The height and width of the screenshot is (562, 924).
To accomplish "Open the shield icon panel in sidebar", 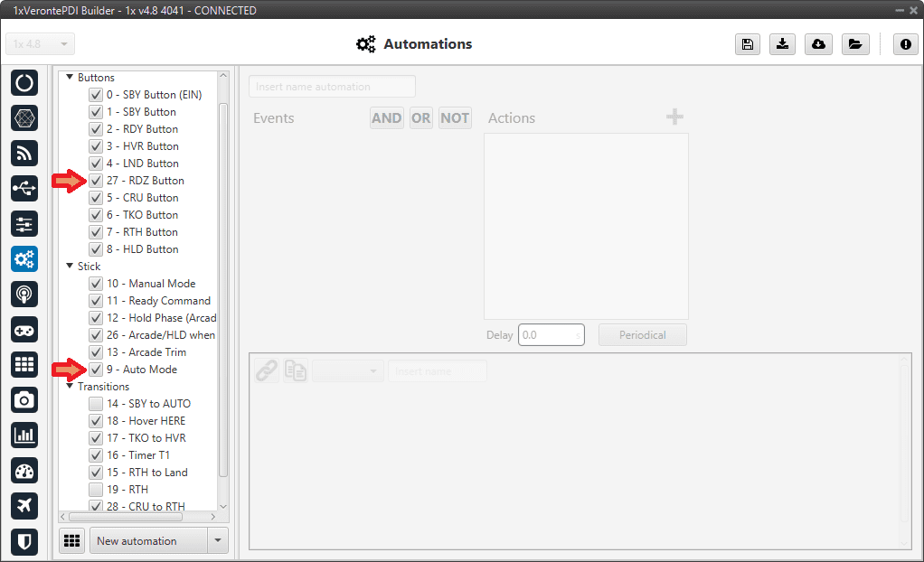I will (24, 540).
